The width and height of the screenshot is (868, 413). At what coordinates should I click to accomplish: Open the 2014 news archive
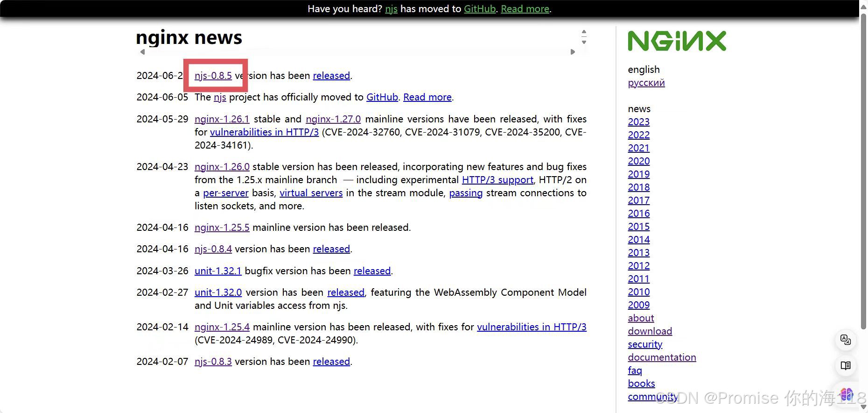(x=639, y=240)
